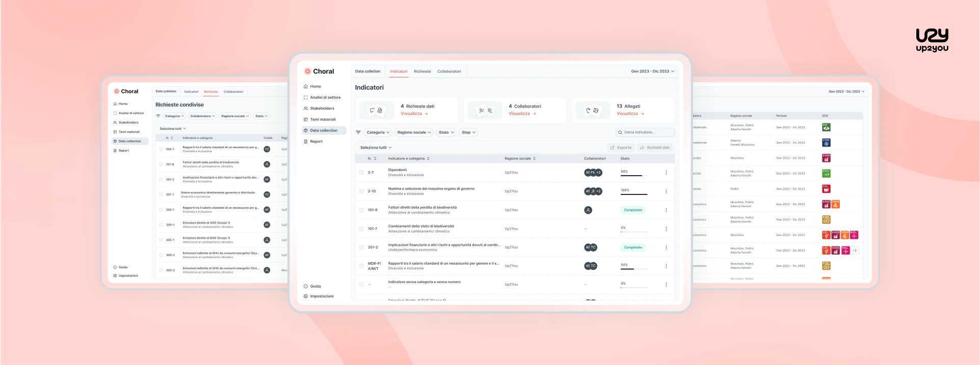The image size is (980, 365).
Task: Click the Collaboratori card illustration
Action: (x=485, y=110)
